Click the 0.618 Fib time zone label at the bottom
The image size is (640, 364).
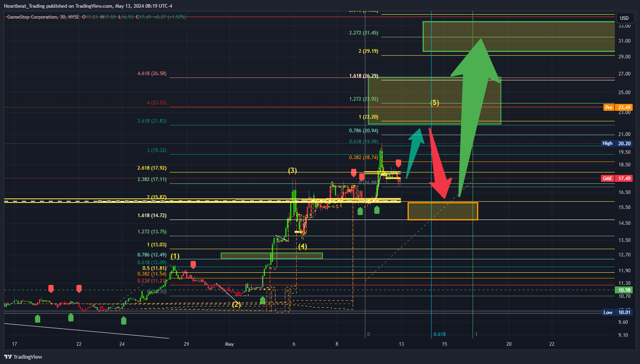[x=439, y=334]
